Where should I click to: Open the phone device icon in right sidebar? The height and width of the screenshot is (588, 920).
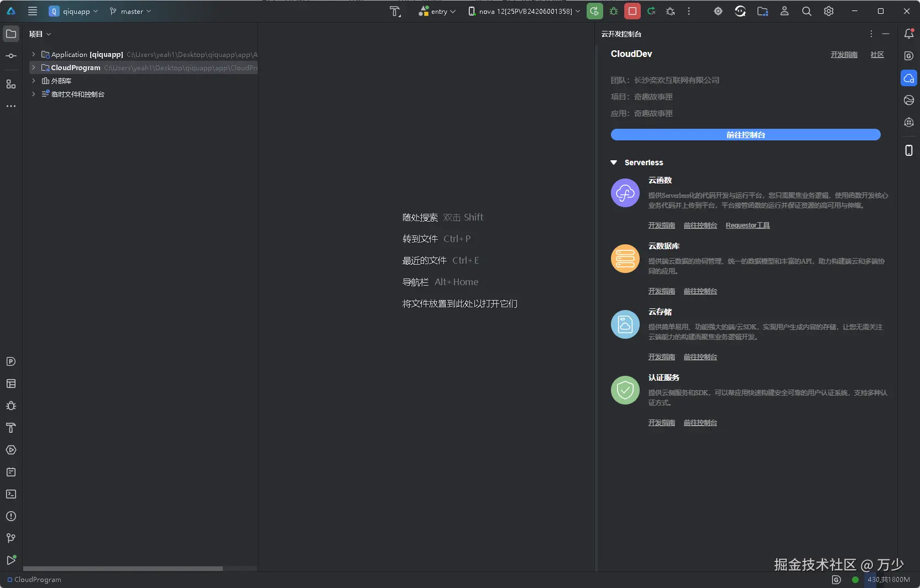[x=909, y=150]
